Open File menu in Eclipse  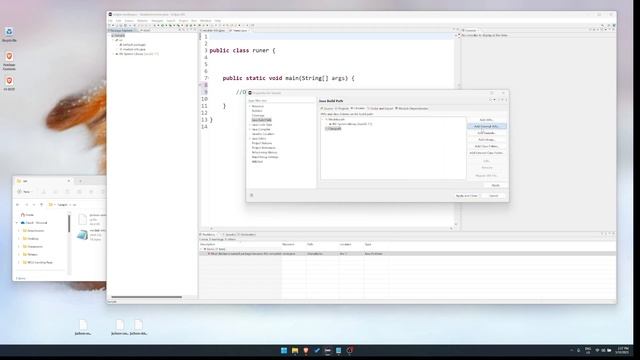pos(111,20)
